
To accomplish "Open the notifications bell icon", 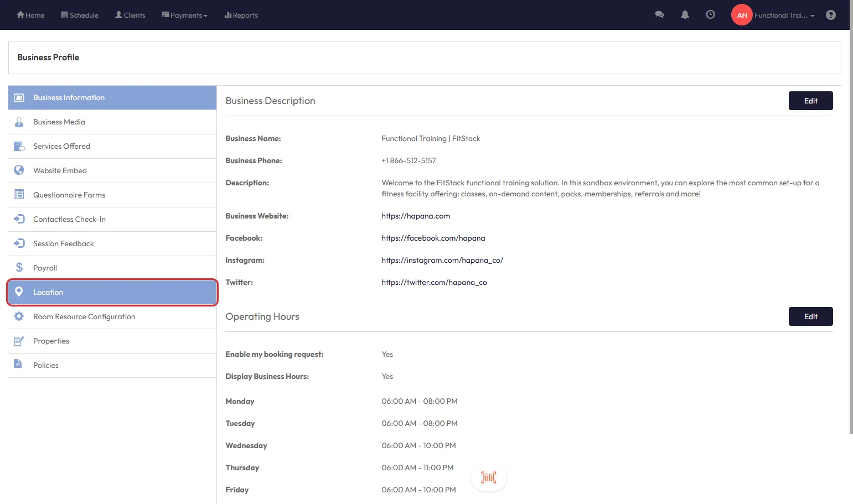I will [x=685, y=15].
